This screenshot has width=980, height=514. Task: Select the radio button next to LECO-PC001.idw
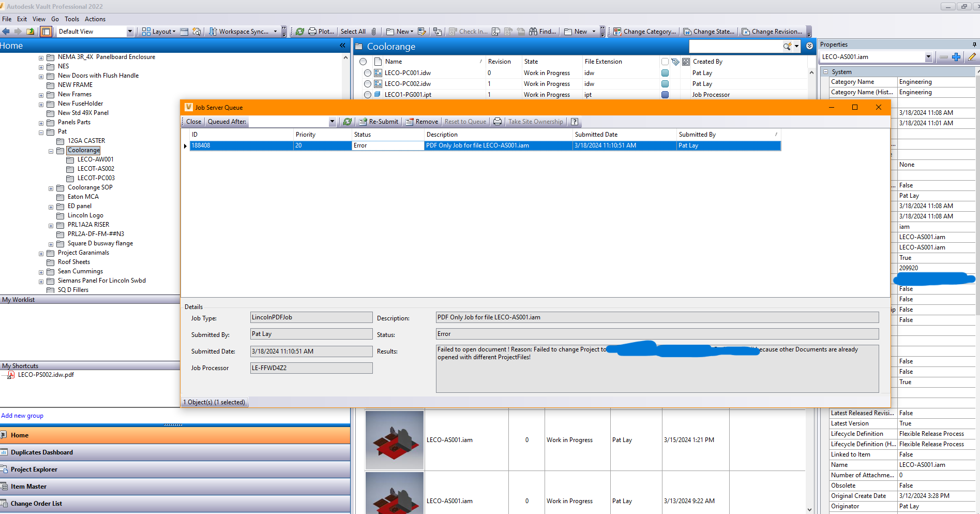(x=367, y=72)
